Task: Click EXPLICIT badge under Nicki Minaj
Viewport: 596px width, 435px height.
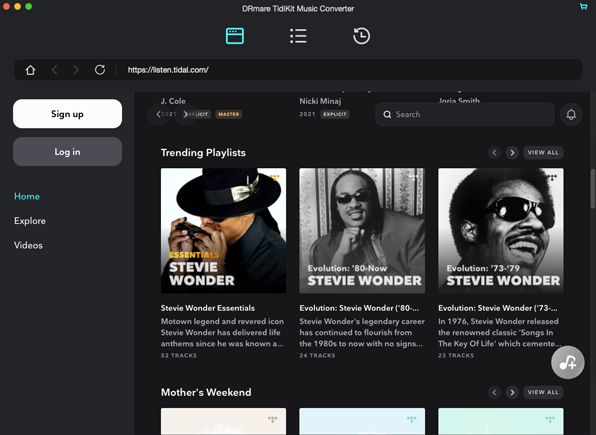Action: [x=334, y=114]
